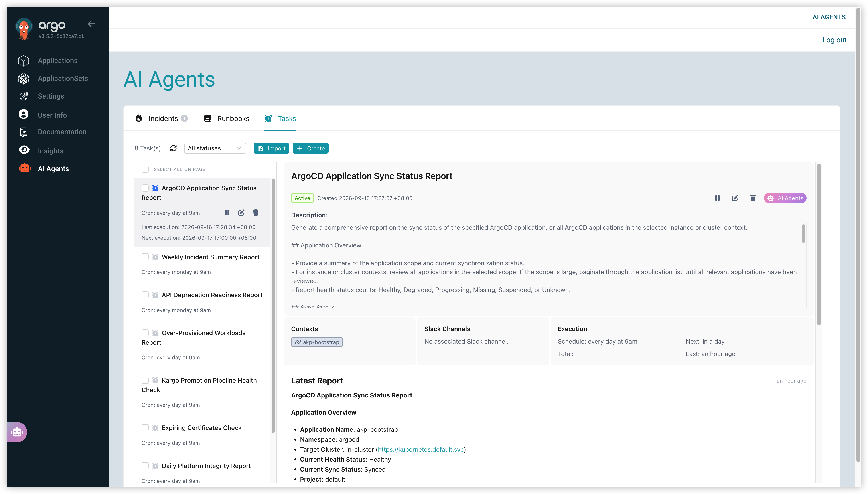This screenshot has width=868, height=494.
Task: Click the description box scrollbar
Action: [x=803, y=234]
